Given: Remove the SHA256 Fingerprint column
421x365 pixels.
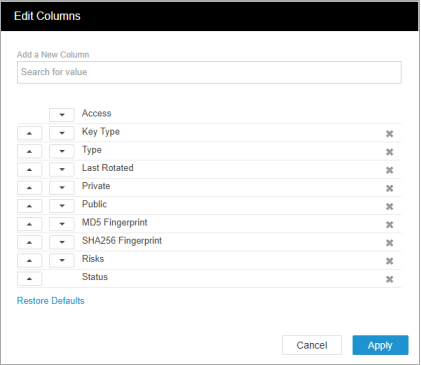Looking at the screenshot, I should pyautogui.click(x=389, y=243).
